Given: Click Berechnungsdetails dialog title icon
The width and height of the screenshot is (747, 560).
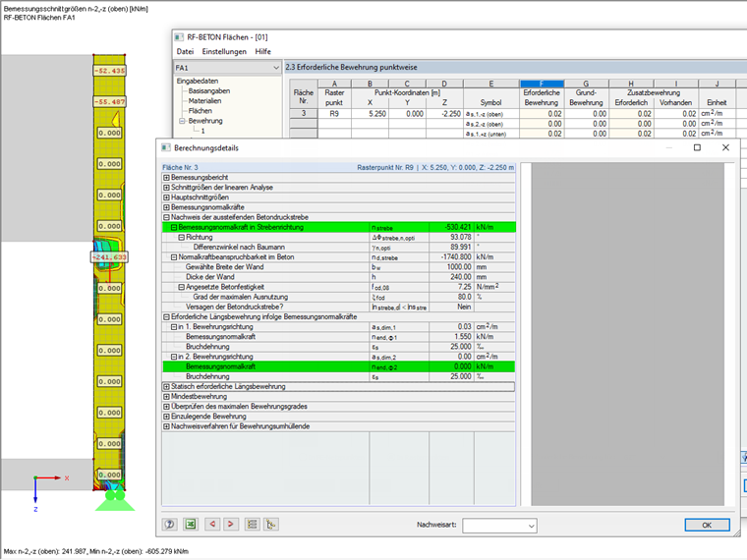Looking at the screenshot, I should pos(166,147).
